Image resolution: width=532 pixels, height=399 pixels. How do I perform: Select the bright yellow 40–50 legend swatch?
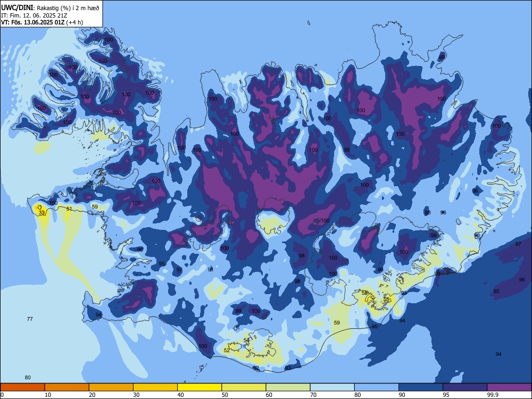pyautogui.click(x=199, y=387)
